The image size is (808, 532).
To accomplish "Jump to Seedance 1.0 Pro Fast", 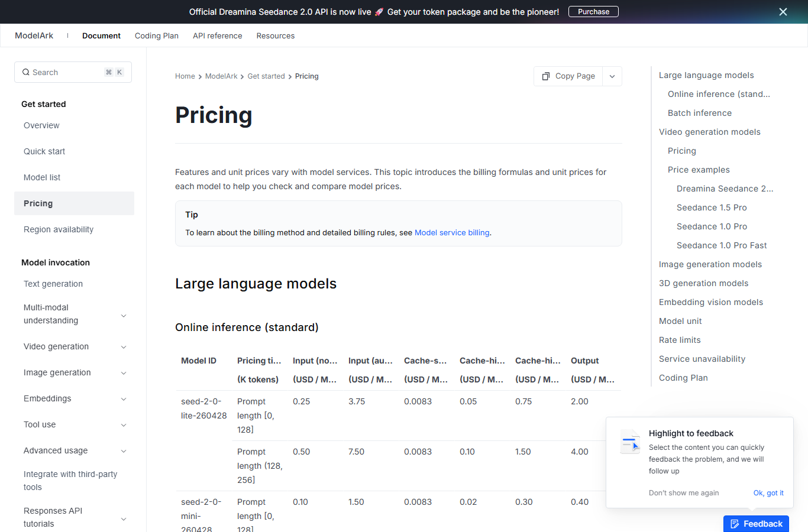I will [722, 245].
